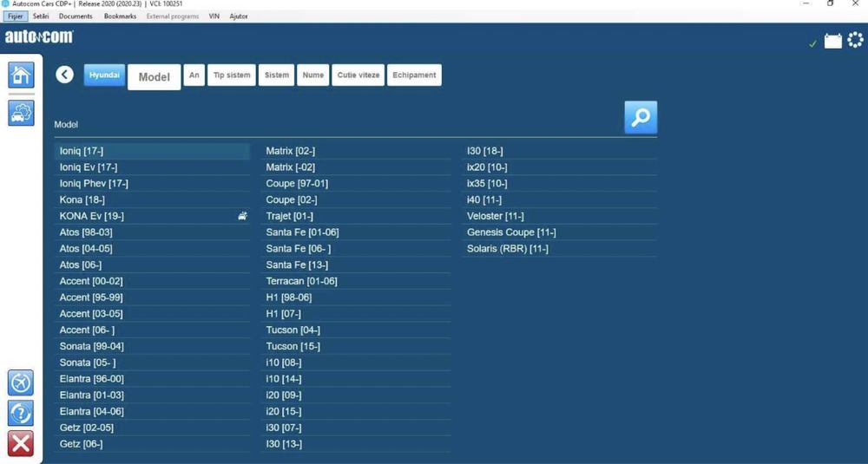Open the VIN menu

pos(214,16)
